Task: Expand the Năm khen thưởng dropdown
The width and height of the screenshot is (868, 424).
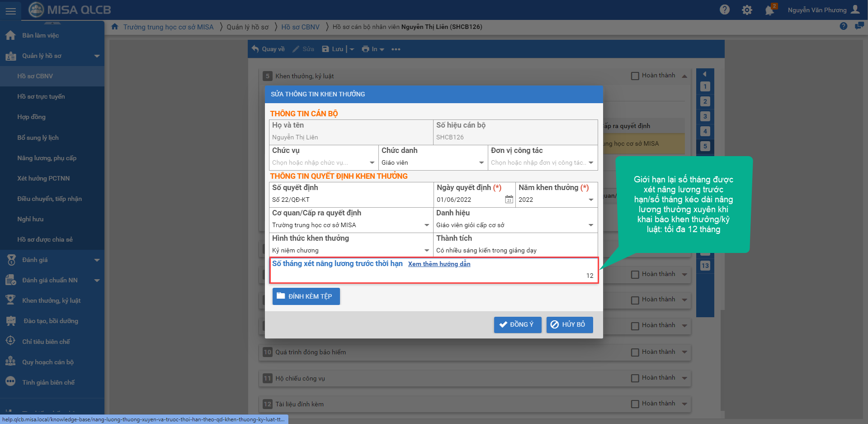Action: [x=590, y=200]
